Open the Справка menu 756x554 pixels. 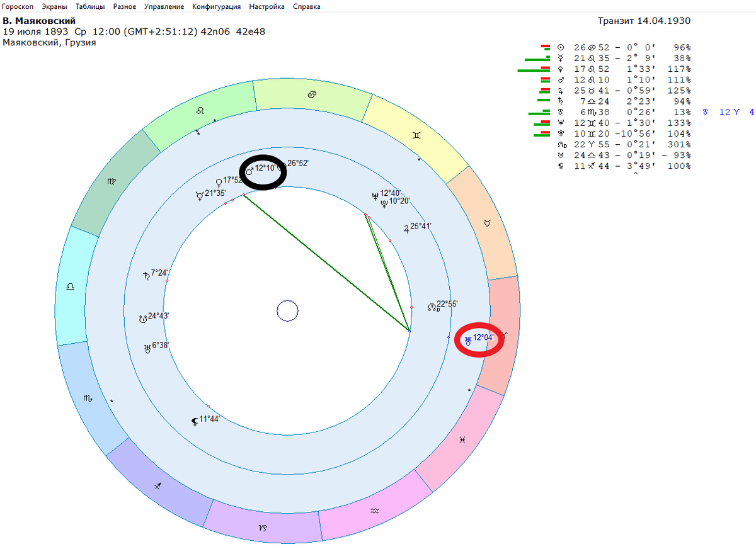(x=306, y=6)
